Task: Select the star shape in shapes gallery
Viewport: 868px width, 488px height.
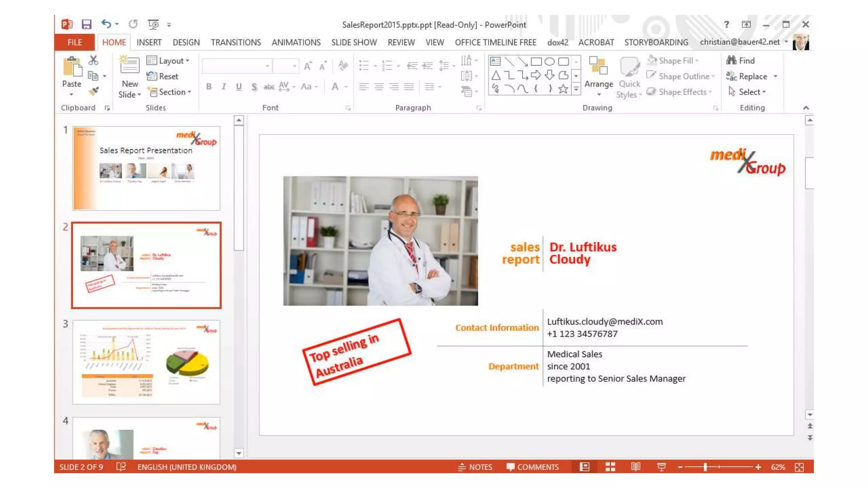Action: 563,89
